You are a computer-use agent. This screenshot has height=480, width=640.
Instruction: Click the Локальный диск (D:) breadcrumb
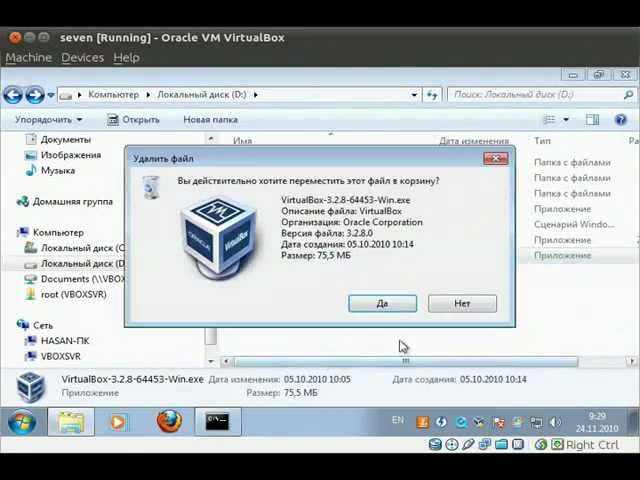click(202, 95)
